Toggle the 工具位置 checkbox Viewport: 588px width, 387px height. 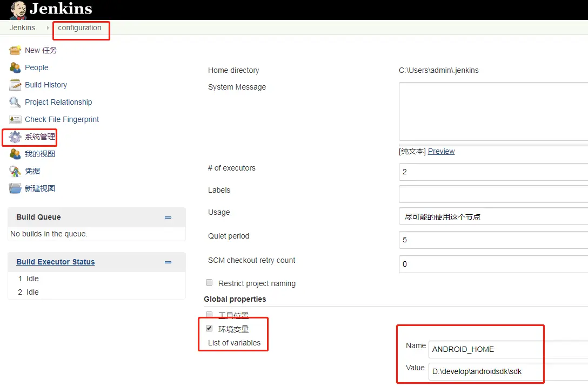tap(209, 314)
